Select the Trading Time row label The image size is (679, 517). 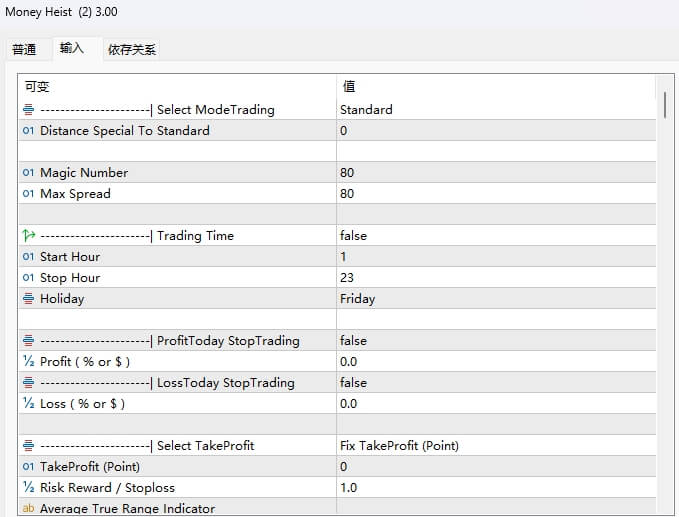point(137,236)
